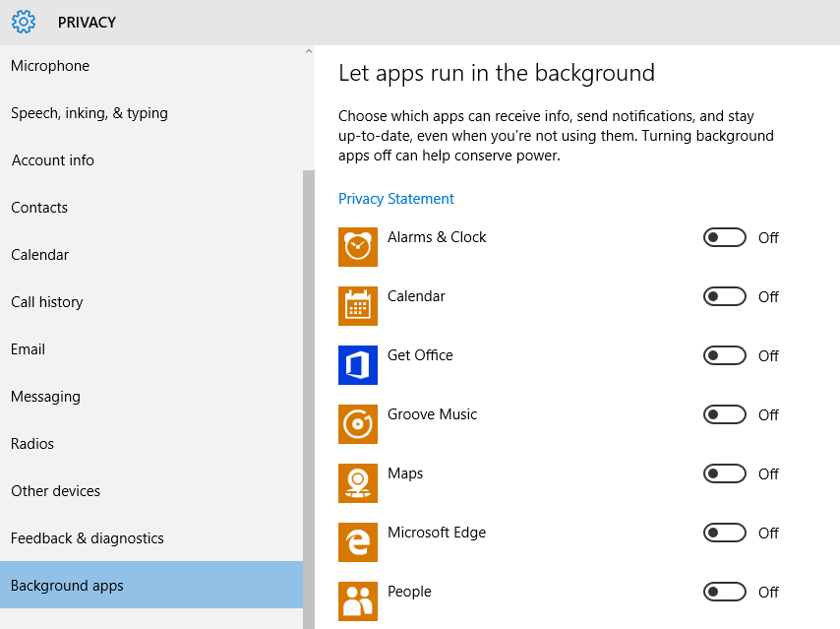The image size is (840, 629).
Task: Select the Background apps sidebar item
Action: tap(68, 586)
